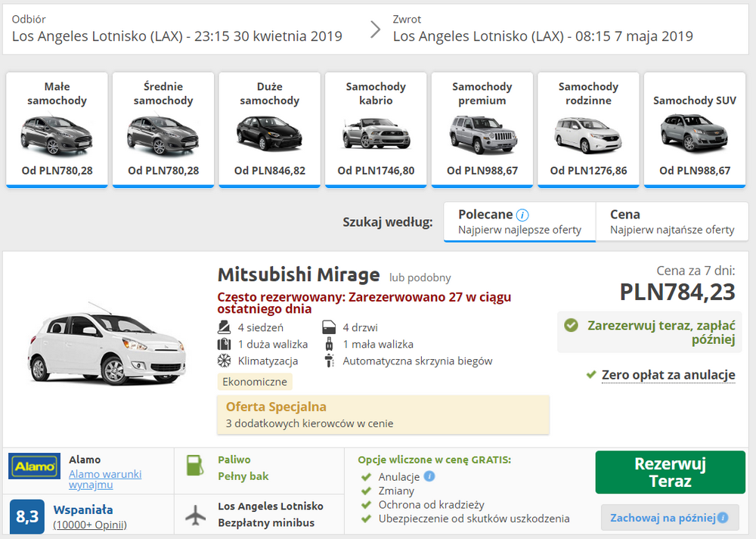This screenshot has width=756, height=539.
Task: Click Zachowaj na później button
Action: [x=670, y=518]
